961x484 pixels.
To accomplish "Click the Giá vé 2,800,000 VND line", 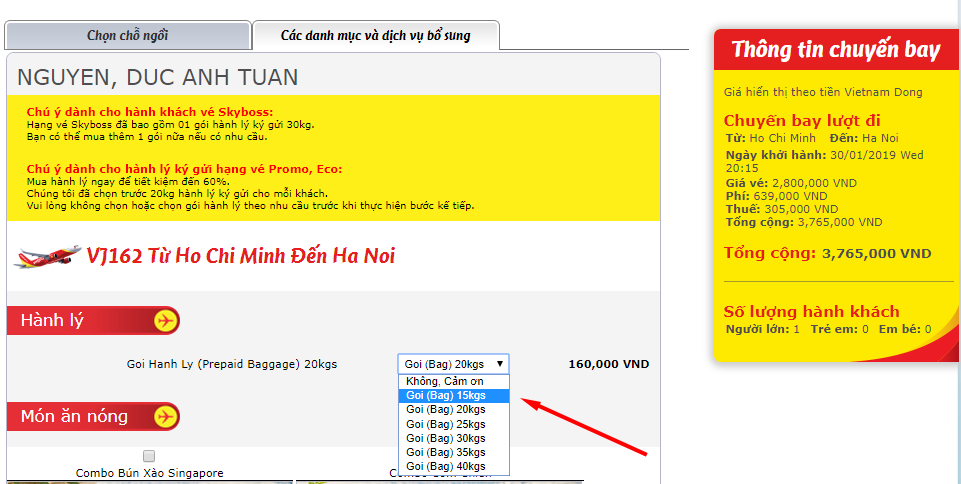I will [x=791, y=183].
